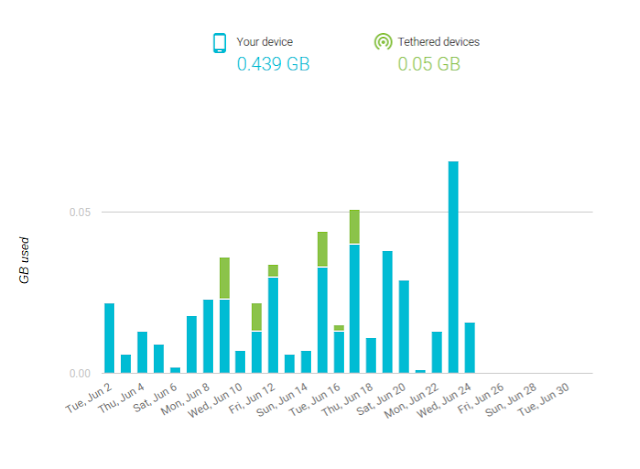Screen dimensions: 640x469
Task: Click the blue bar for Mon, Jun 22
Action: coord(437,352)
